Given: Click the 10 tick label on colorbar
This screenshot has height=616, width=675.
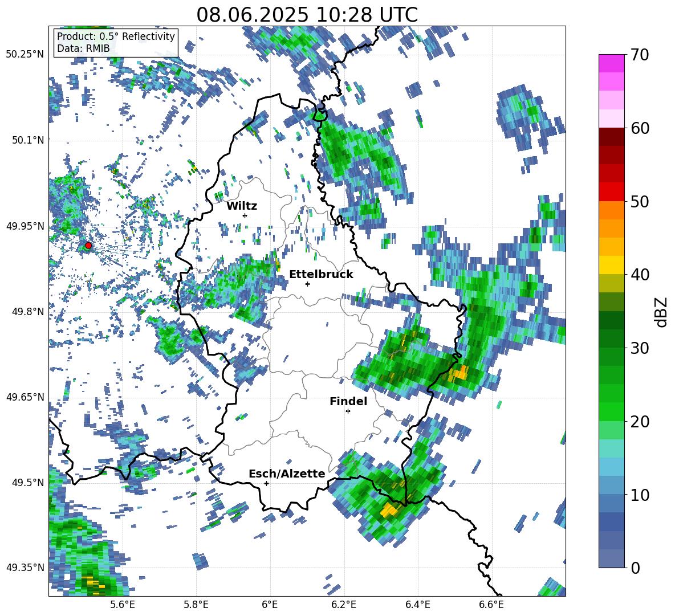Looking at the screenshot, I should [639, 495].
